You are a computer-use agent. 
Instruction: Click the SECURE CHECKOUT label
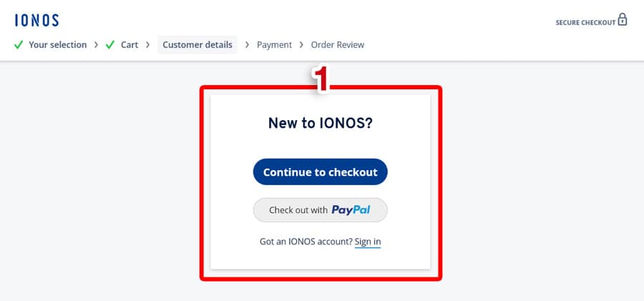pos(585,23)
